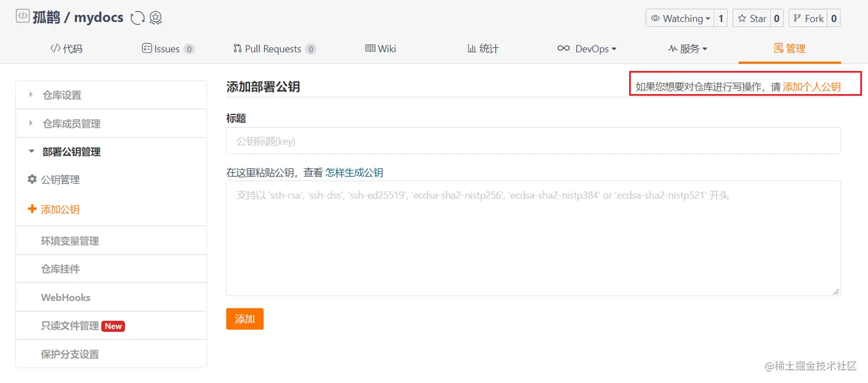868x383 pixels.
Task: Open 保护分支设置 in sidebar
Action: click(111, 354)
